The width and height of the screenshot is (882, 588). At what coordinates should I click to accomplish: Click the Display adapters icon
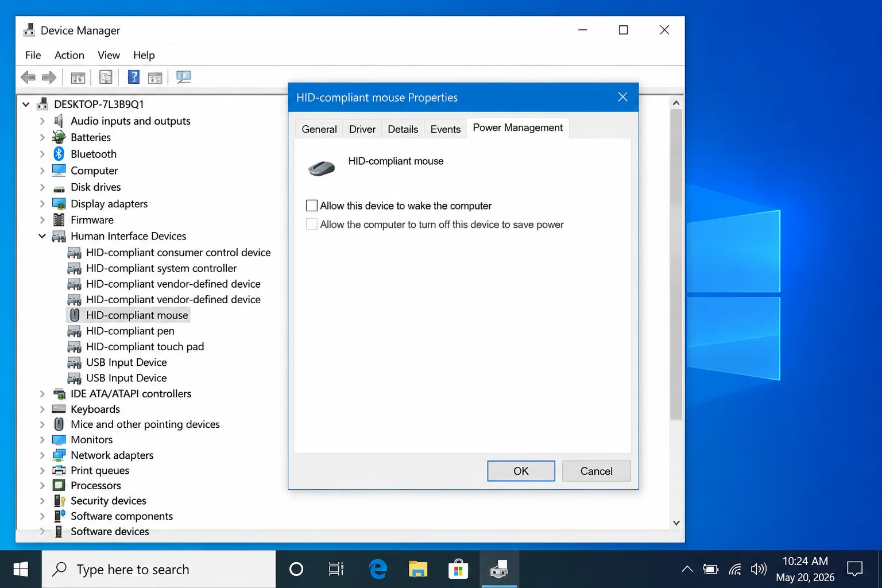pos(59,204)
